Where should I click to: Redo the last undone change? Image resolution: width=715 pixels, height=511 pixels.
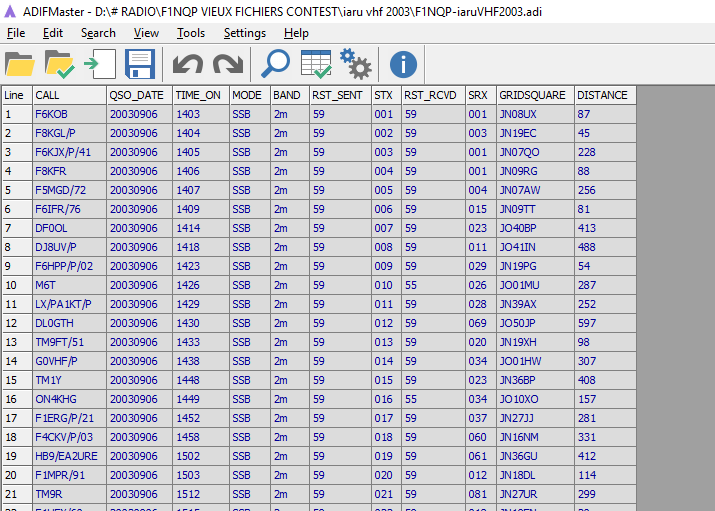tap(228, 64)
